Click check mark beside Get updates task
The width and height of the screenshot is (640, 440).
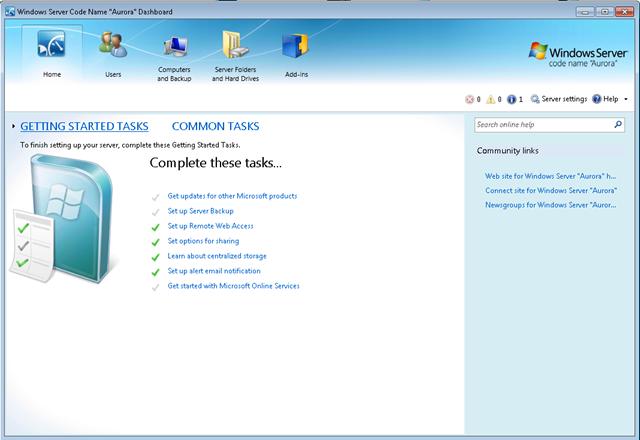[156, 198]
